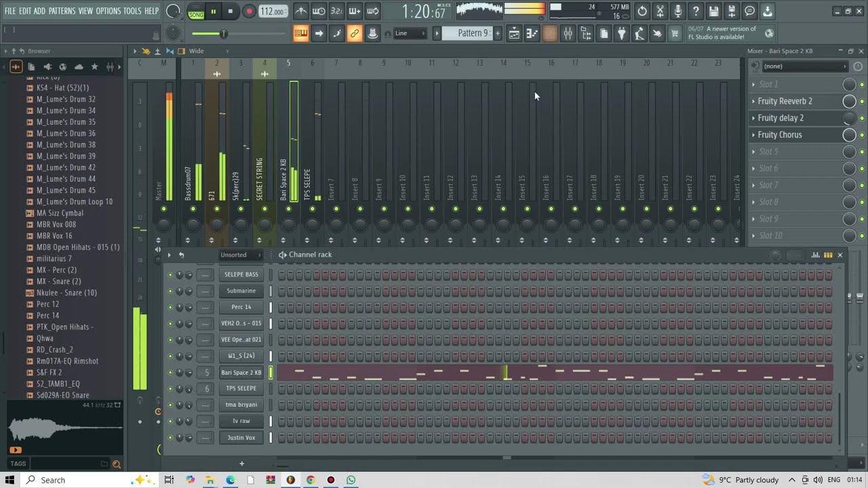Select the Browser files tab icon
Image resolution: width=868 pixels, height=488 pixels.
(x=31, y=66)
